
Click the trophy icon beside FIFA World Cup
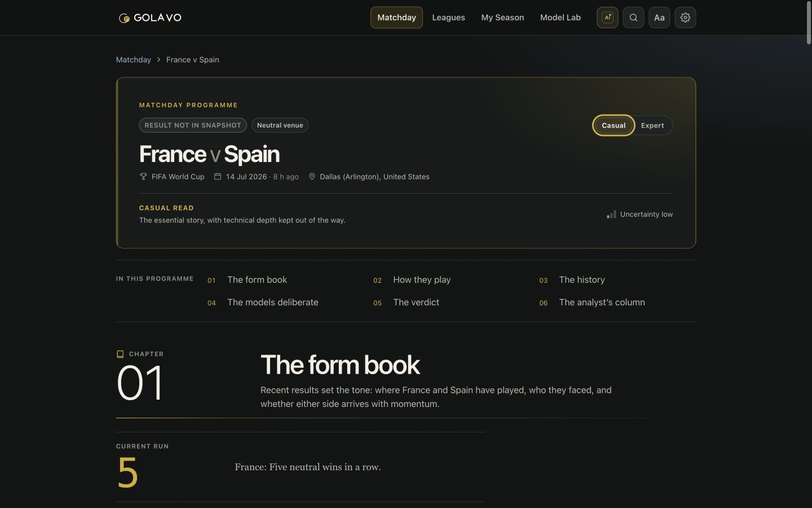(x=143, y=177)
